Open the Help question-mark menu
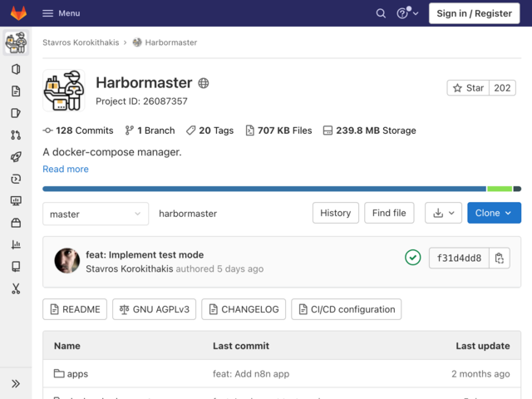This screenshot has width=532, height=399. pos(407,13)
